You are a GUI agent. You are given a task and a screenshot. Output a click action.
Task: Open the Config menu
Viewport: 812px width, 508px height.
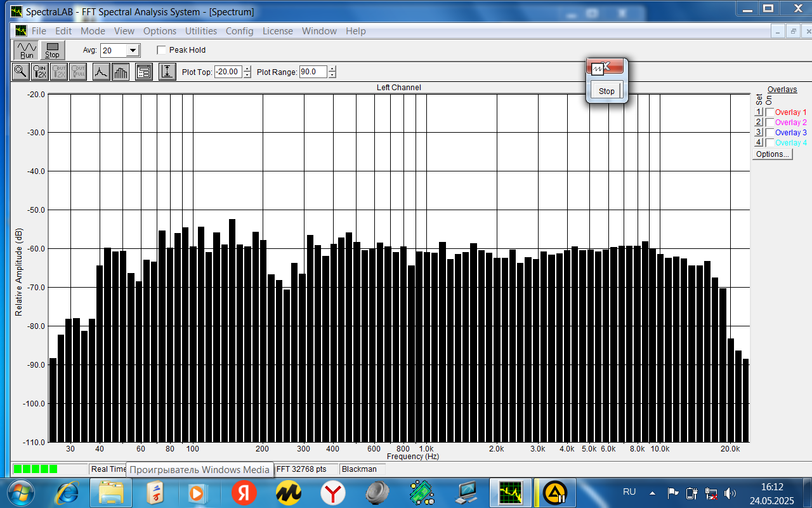(240, 30)
